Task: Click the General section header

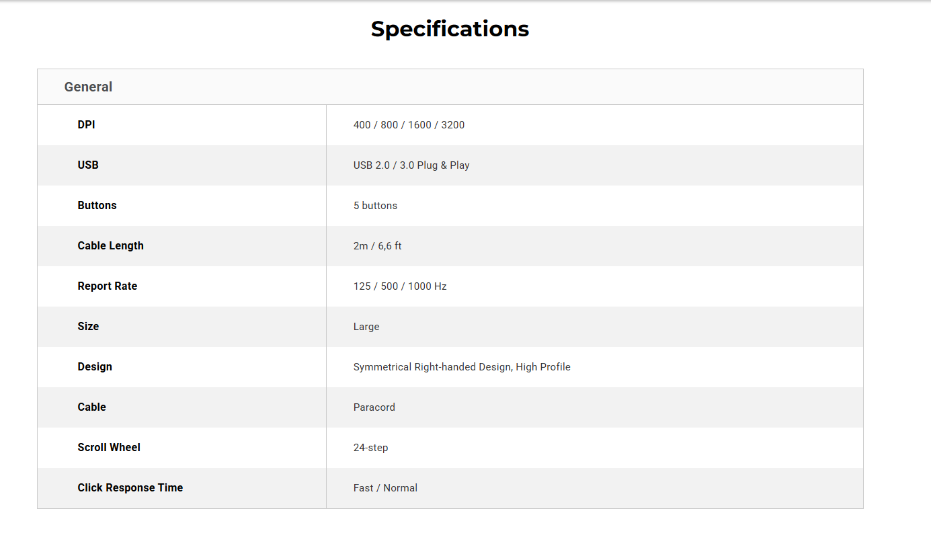Action: tap(88, 87)
